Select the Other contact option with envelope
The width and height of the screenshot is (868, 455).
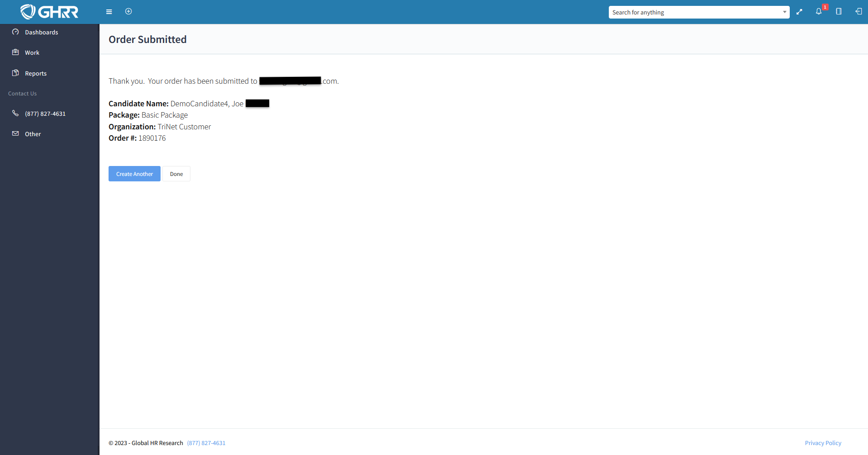click(33, 134)
